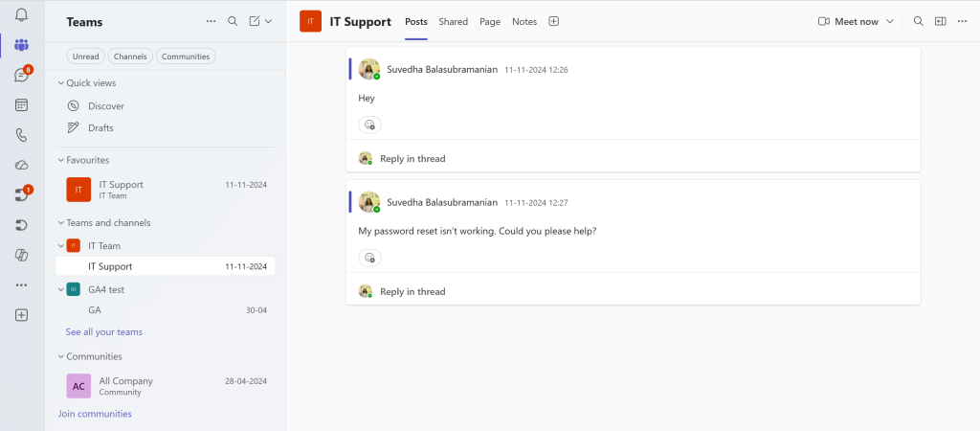The image size is (980, 431).
Task: Switch to the Notes tab
Action: click(524, 21)
